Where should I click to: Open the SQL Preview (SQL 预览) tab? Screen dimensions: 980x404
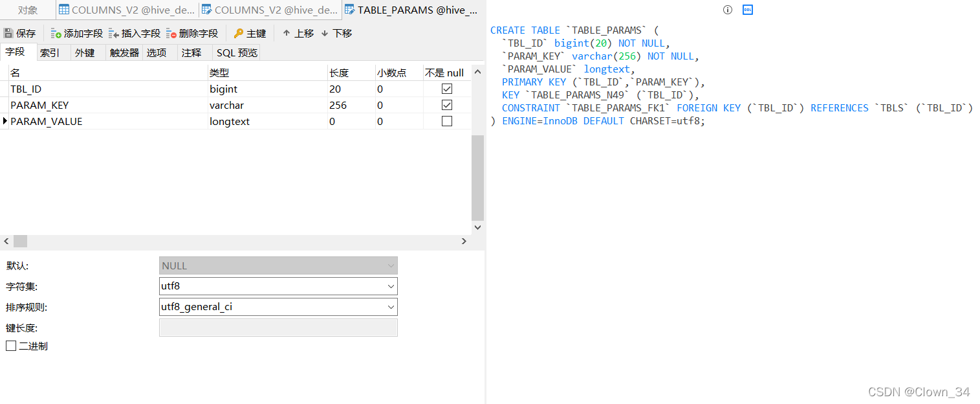[x=237, y=52]
